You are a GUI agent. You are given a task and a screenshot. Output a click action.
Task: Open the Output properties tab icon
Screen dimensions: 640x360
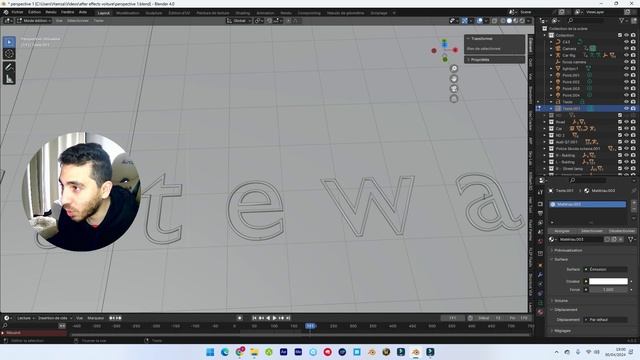point(540,213)
